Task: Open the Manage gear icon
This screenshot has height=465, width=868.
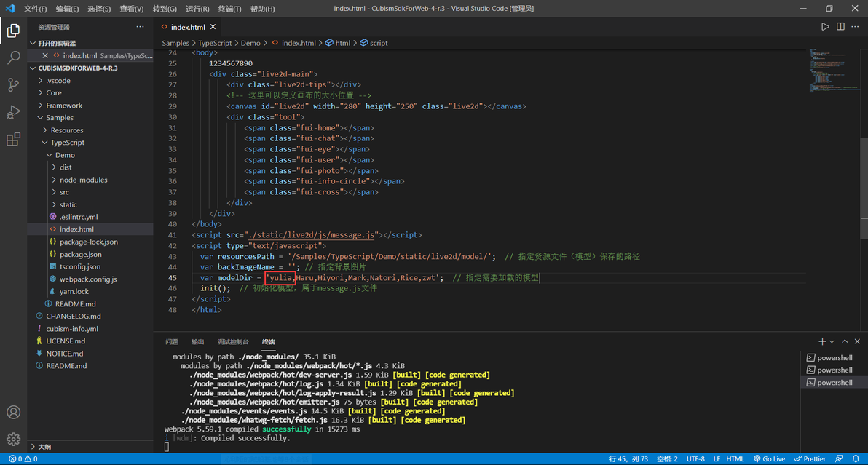Action: (13, 439)
